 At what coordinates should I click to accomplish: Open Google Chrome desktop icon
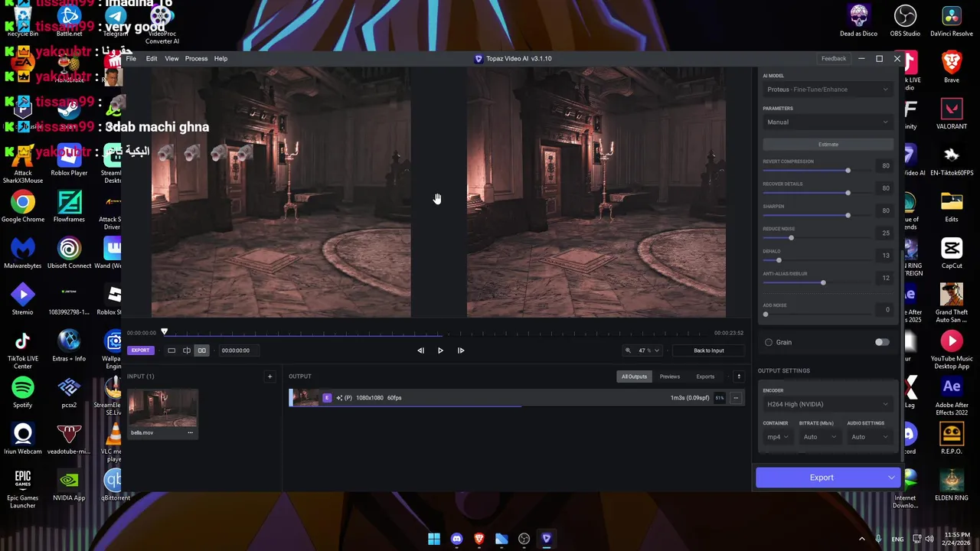pyautogui.click(x=23, y=207)
